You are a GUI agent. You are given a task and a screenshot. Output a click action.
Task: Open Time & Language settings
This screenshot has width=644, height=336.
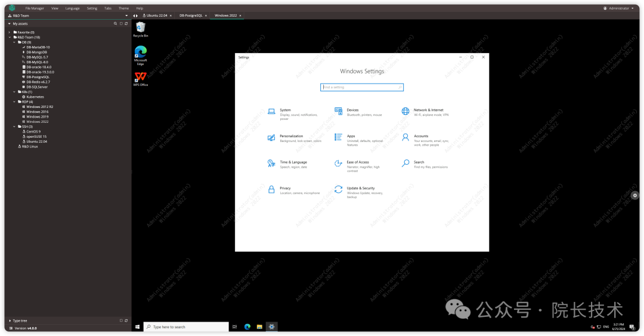tap(287, 164)
